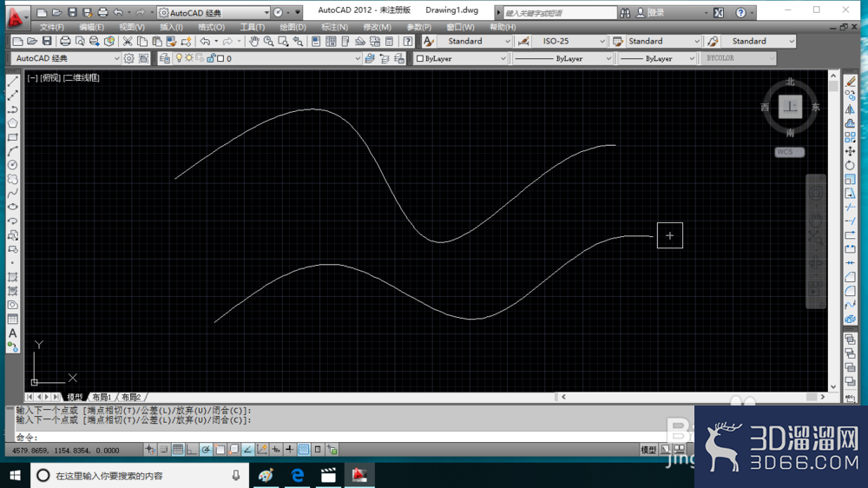The width and height of the screenshot is (868, 488).
Task: Select the Mirror modify tool
Action: [x=851, y=109]
